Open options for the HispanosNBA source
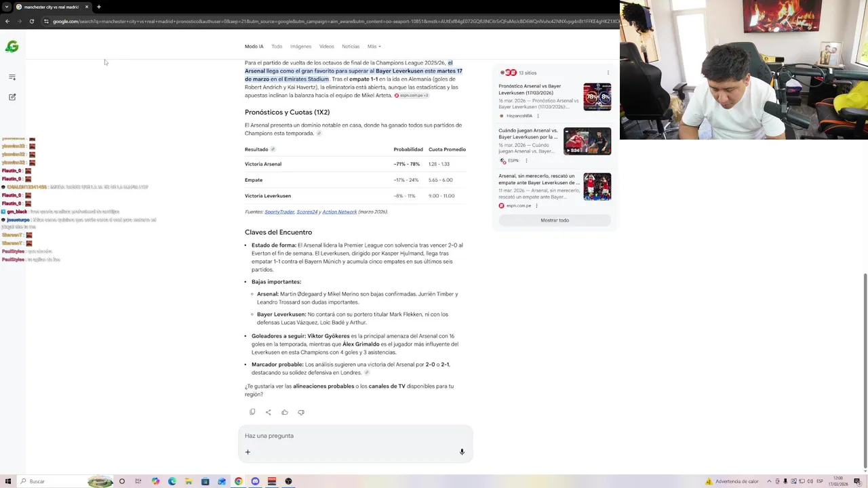 point(538,116)
